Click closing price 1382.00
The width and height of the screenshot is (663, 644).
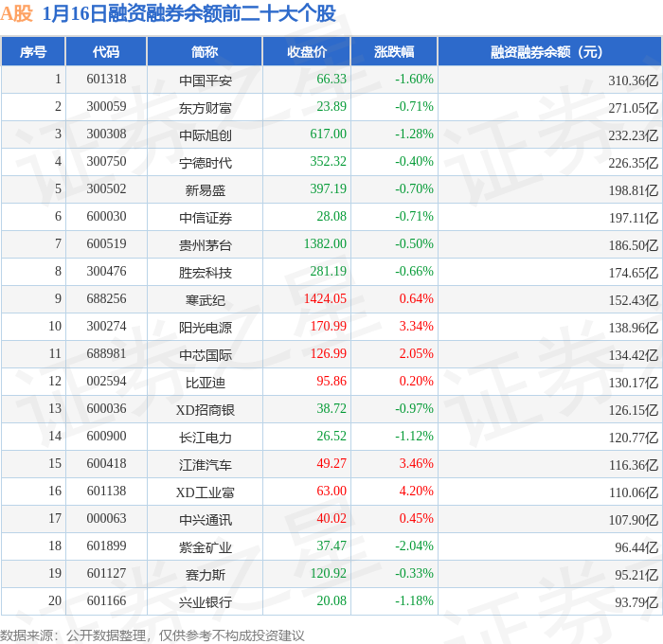tap(325, 244)
